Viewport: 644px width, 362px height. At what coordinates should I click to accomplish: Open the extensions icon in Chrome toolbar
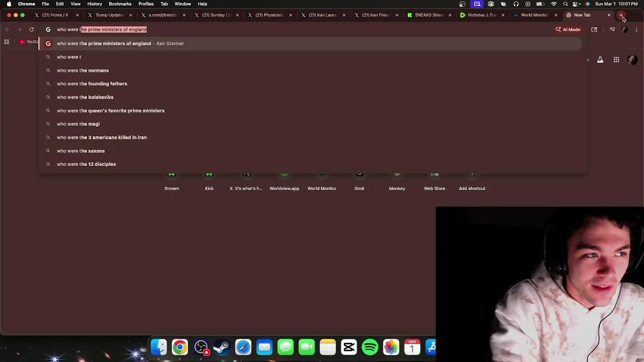click(x=594, y=30)
